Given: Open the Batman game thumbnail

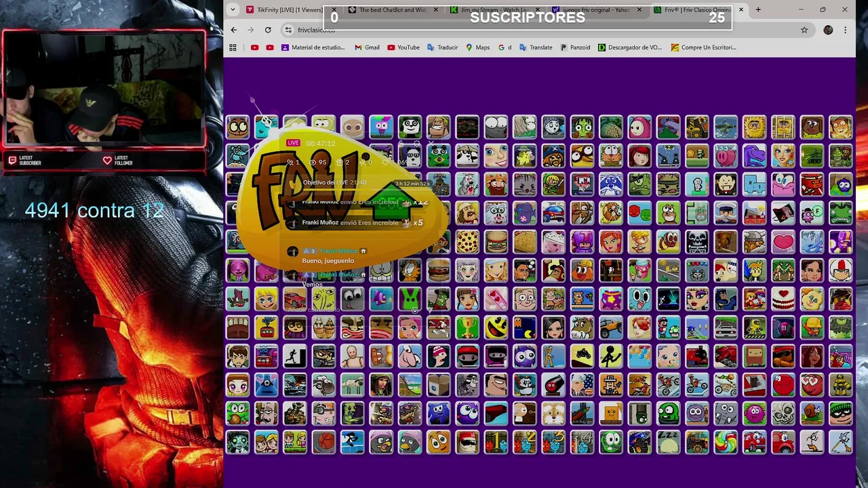Looking at the screenshot, I should coord(726,298).
